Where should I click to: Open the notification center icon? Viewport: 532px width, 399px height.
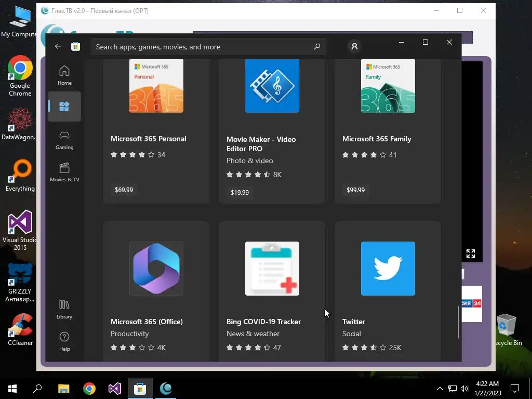click(515, 389)
